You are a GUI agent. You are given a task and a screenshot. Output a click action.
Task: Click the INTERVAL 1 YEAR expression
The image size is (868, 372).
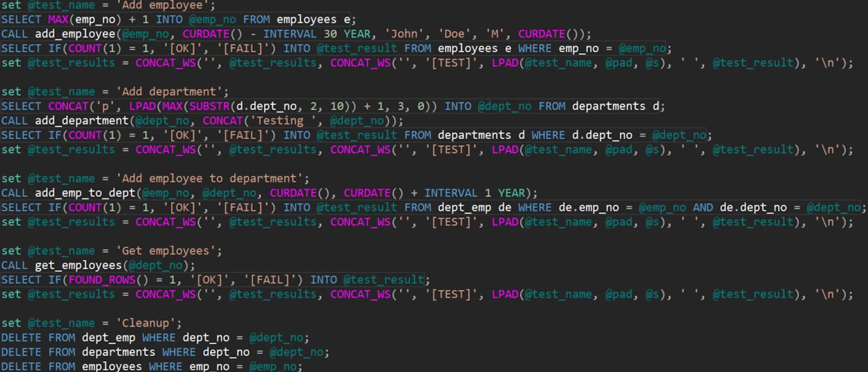(474, 193)
